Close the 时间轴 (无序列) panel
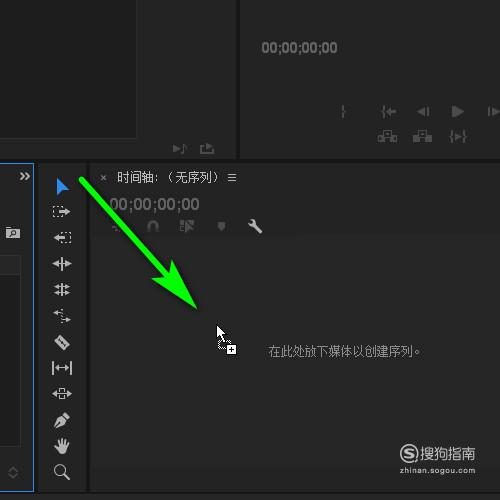 [103, 178]
